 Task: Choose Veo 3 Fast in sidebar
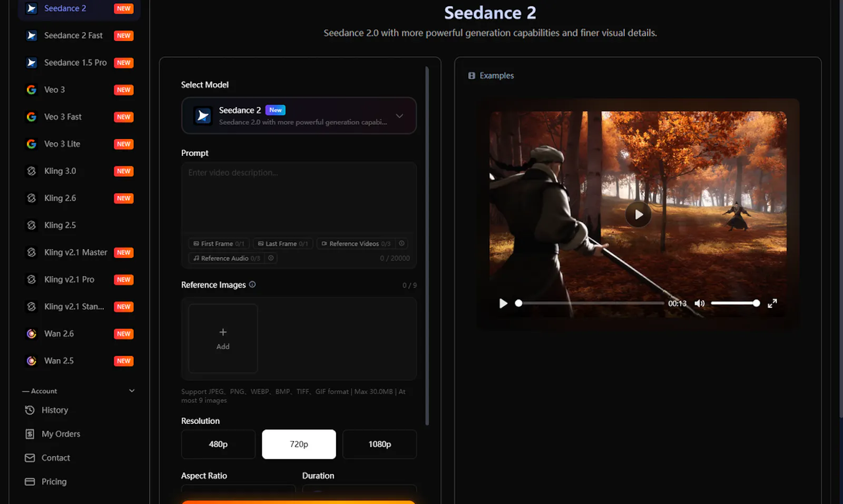[79, 117]
